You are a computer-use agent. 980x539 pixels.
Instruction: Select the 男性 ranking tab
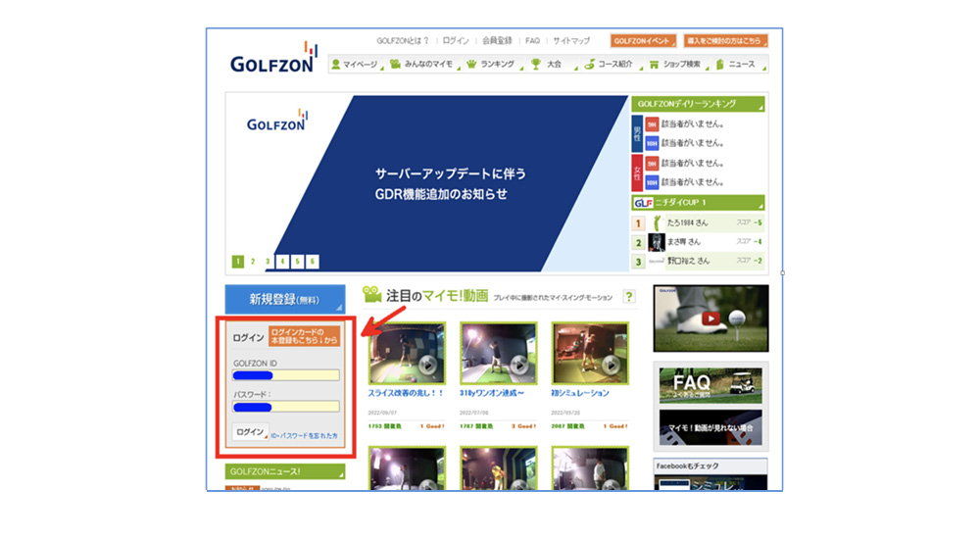point(637,134)
